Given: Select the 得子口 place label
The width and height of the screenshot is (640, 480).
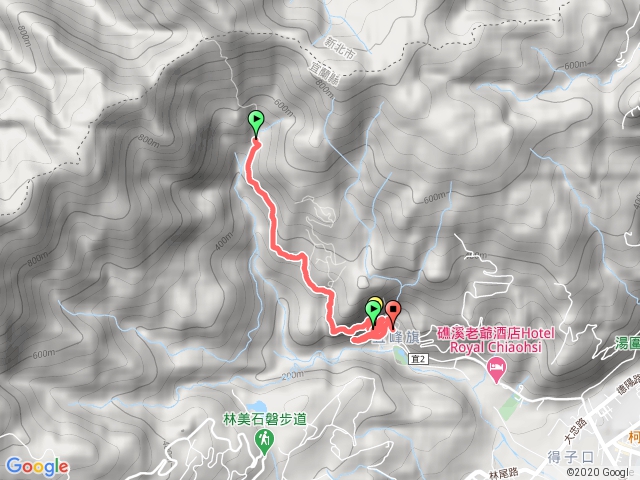Looking at the screenshot, I should click(x=570, y=457).
